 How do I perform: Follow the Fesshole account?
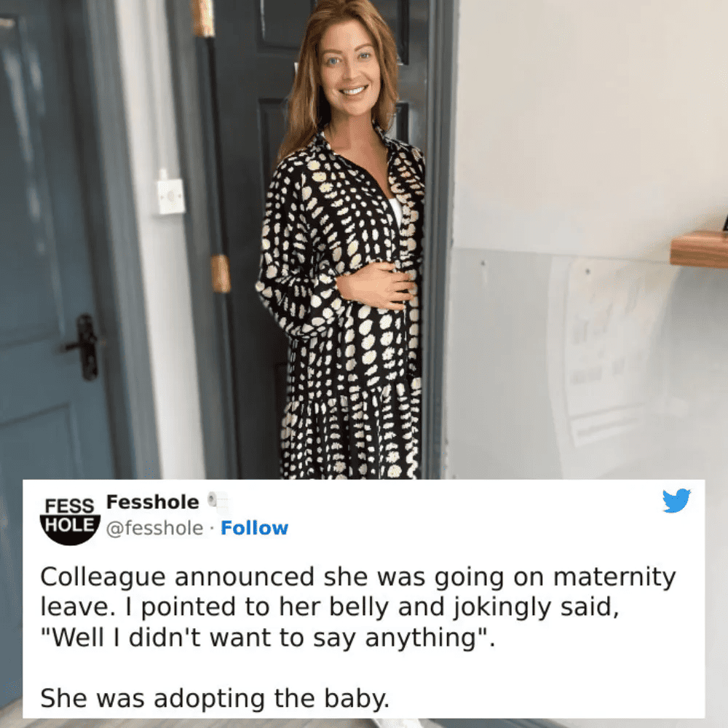[x=254, y=528]
